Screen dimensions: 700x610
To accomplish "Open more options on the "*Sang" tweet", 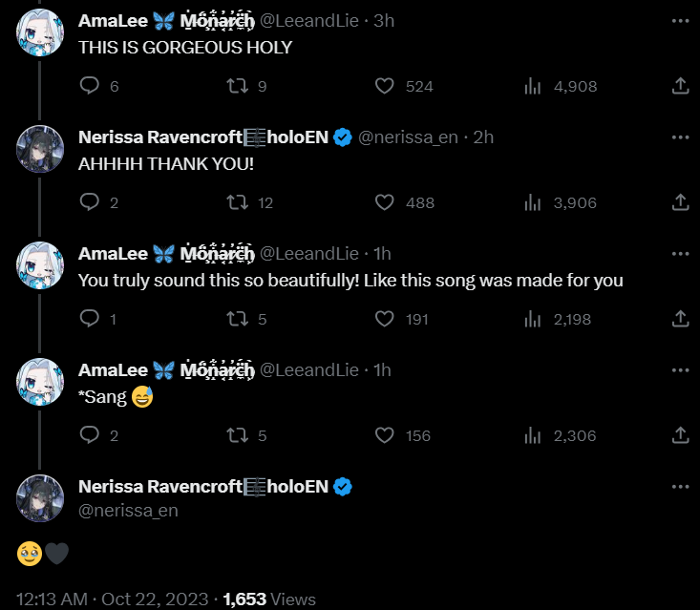I will coord(680,369).
